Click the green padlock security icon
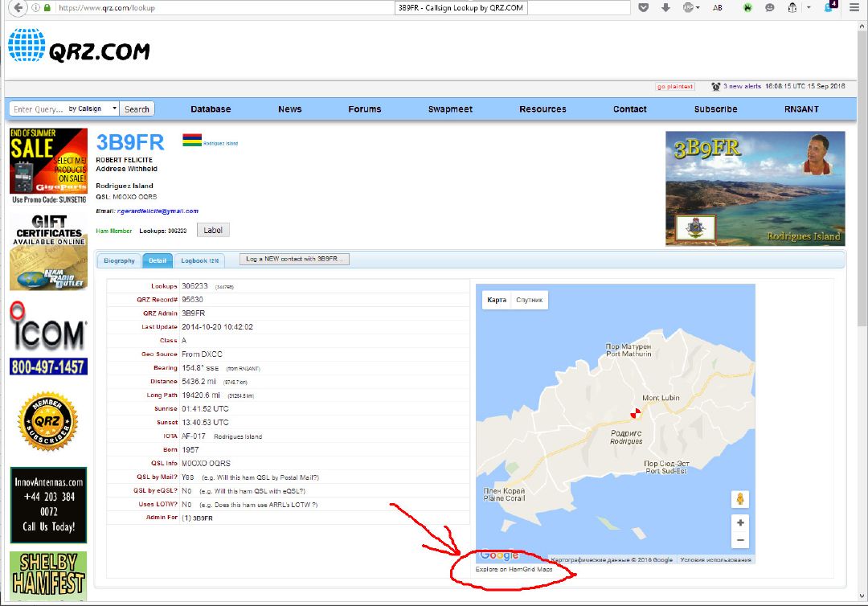This screenshot has height=606, width=868. 47,8
